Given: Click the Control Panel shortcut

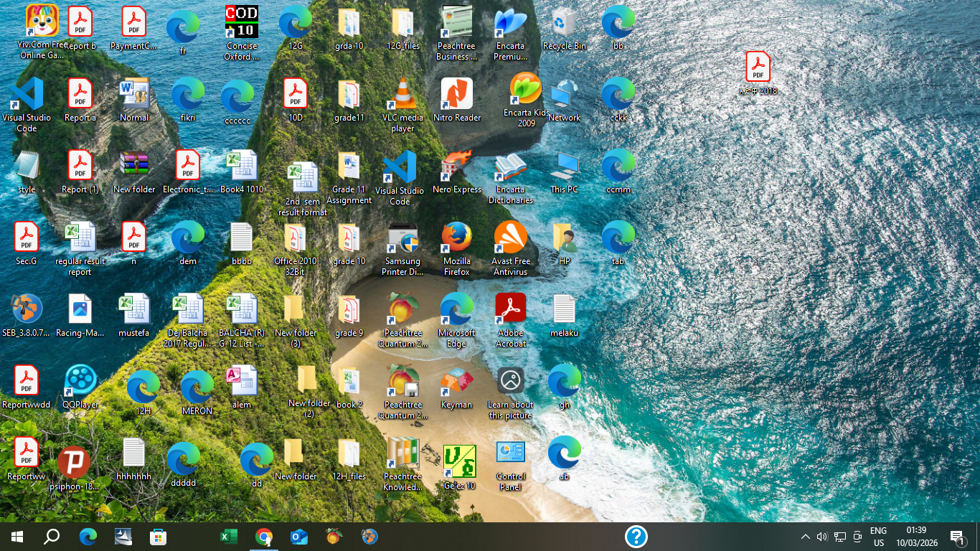Looking at the screenshot, I should [x=511, y=464].
